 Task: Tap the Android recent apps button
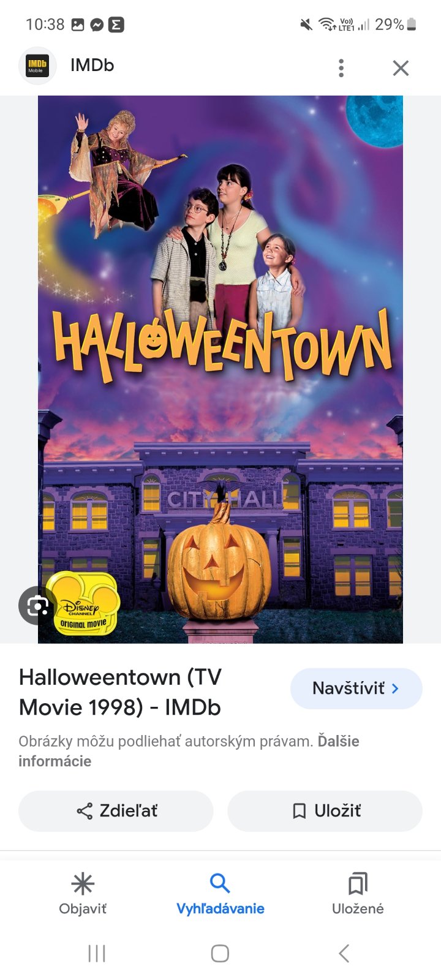coord(97,953)
